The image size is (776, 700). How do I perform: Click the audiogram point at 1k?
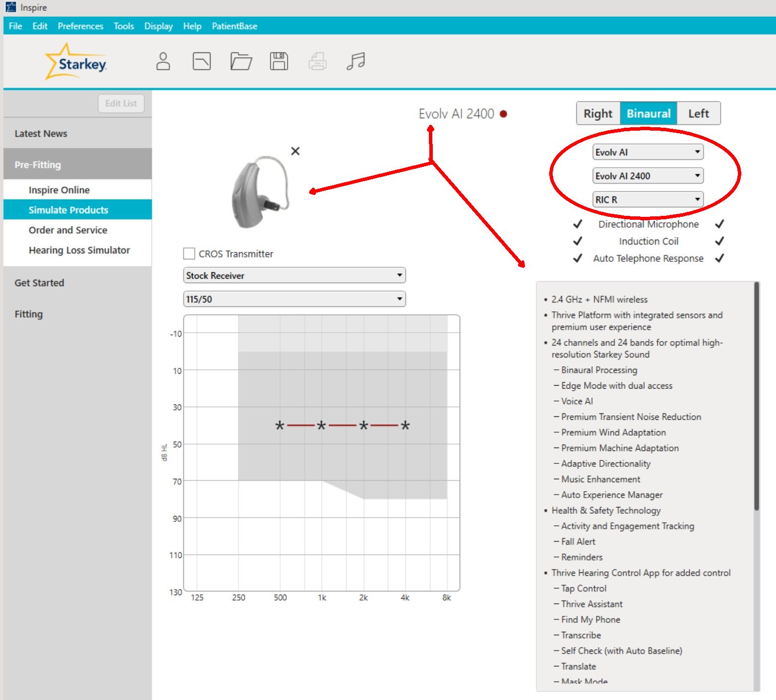321,425
